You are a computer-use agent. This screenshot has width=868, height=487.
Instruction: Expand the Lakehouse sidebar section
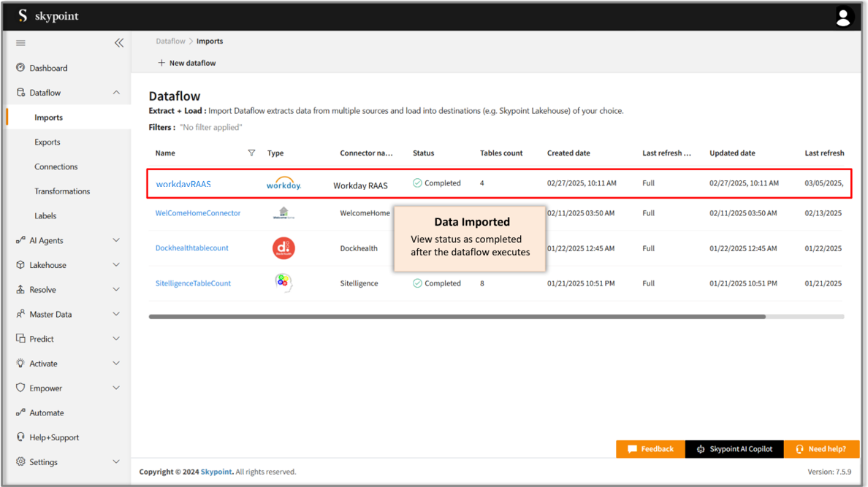(x=116, y=265)
